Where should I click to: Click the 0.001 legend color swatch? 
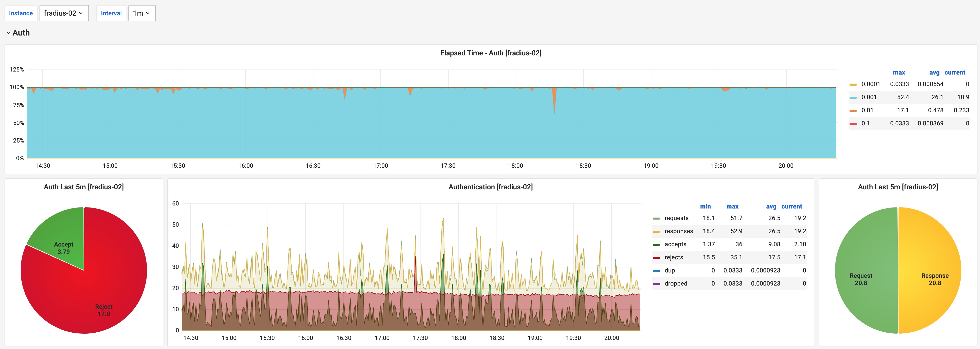(x=853, y=97)
